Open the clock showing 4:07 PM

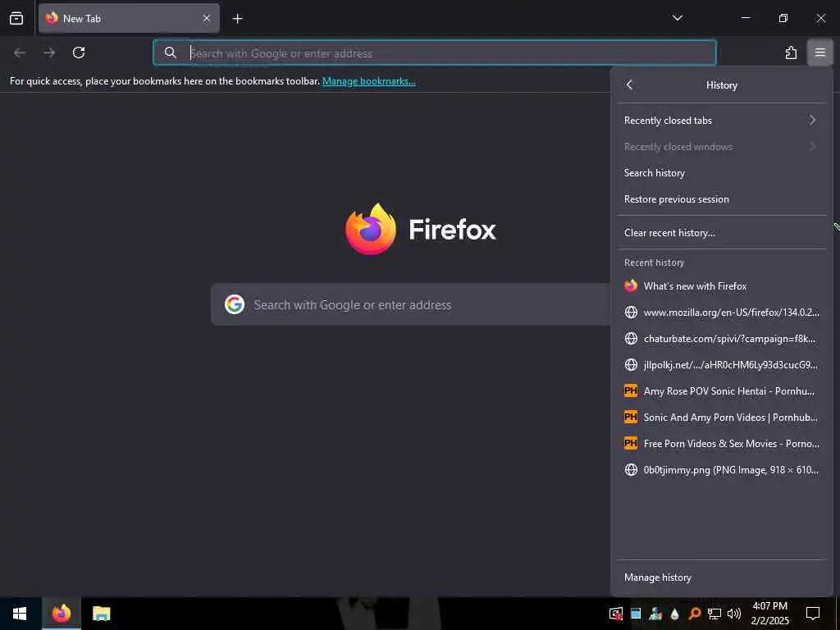pyautogui.click(x=769, y=614)
